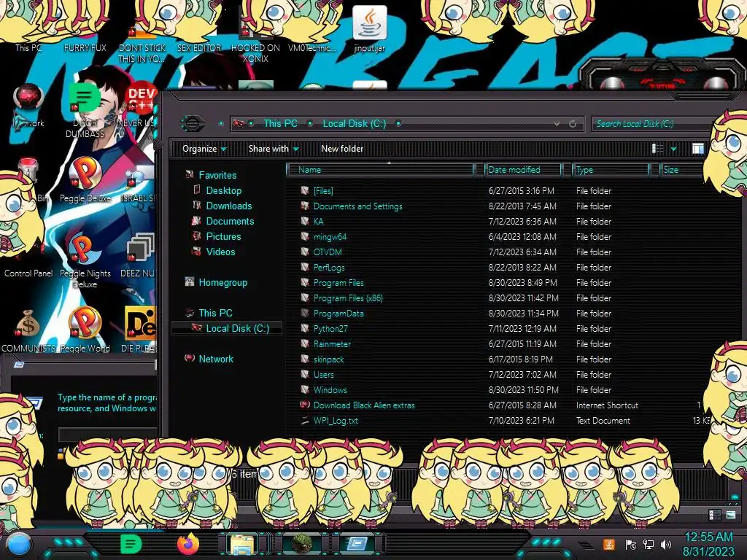This screenshot has width=747, height=560.
Task: Select the WPI_Log.txt file
Action: point(336,421)
